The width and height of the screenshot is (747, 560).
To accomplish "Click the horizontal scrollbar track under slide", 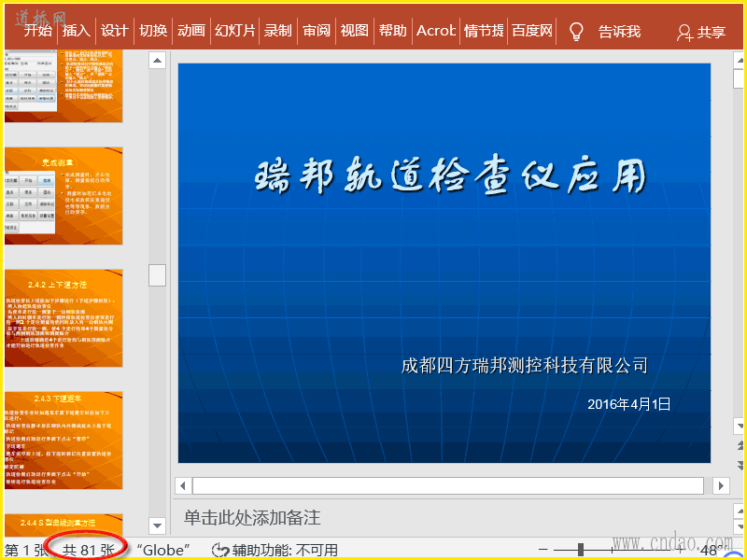I will click(448, 486).
